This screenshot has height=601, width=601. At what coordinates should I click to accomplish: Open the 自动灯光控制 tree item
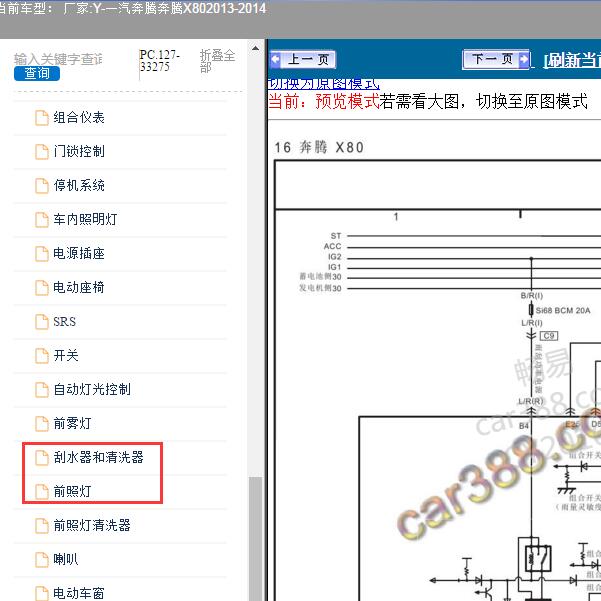click(x=92, y=389)
